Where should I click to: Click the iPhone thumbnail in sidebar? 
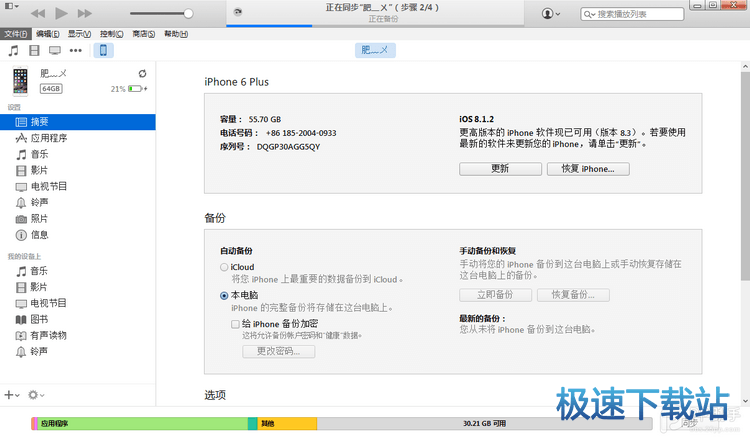21,81
